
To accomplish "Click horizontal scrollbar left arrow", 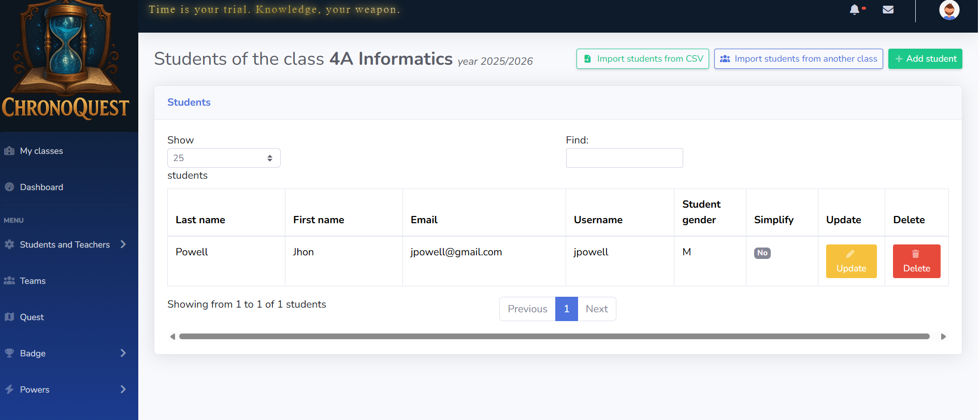I will tap(172, 337).
